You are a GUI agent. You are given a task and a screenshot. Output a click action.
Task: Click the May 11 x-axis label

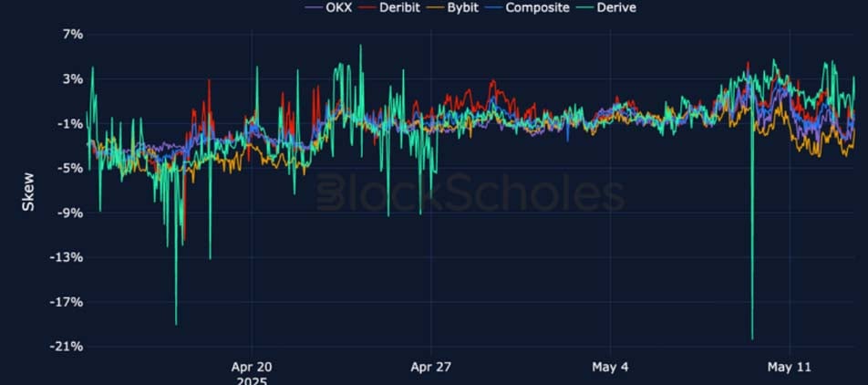[790, 367]
